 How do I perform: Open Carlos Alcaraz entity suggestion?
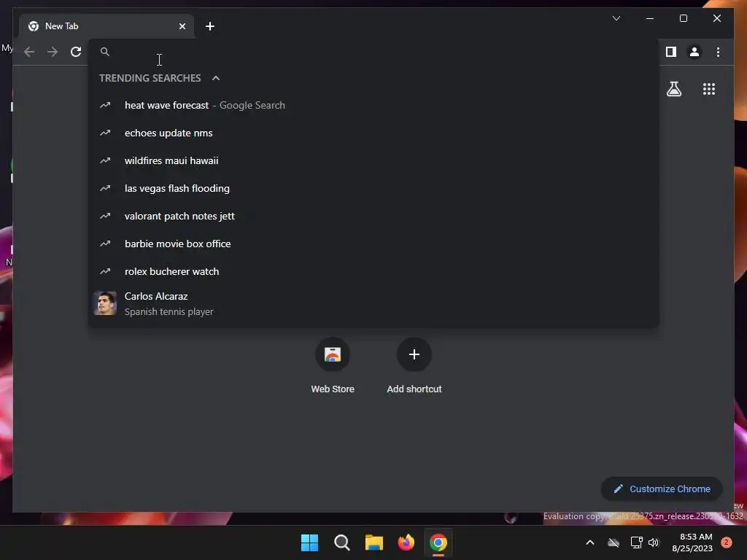373,303
